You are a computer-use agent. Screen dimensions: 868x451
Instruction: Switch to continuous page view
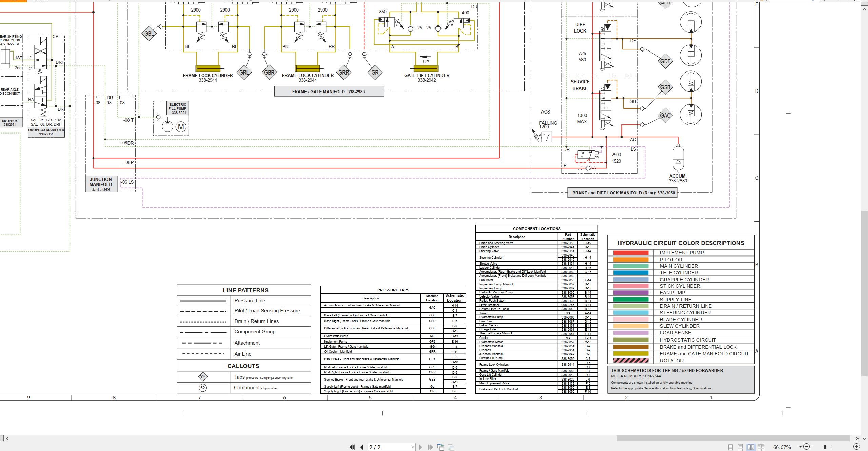pyautogui.click(x=741, y=447)
